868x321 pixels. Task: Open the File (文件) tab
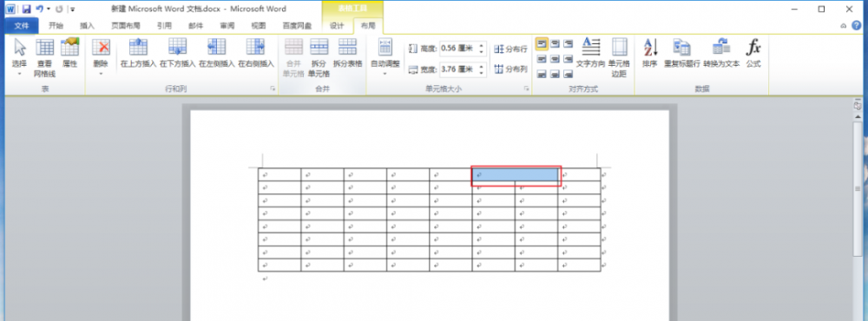(22, 25)
